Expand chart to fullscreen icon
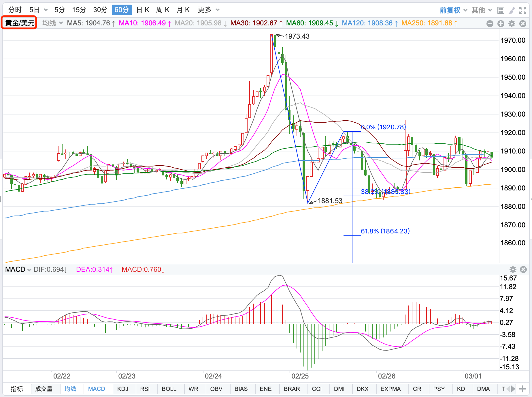Screen dimensions: 532x397 [x=523, y=10]
